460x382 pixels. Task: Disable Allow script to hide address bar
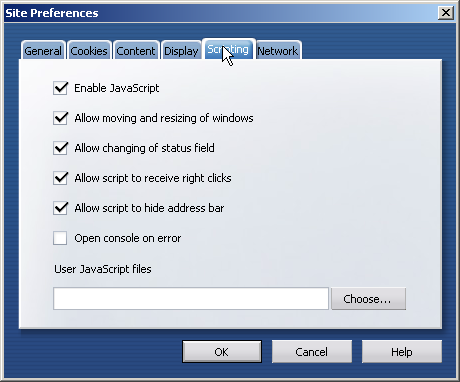pyautogui.click(x=60, y=208)
